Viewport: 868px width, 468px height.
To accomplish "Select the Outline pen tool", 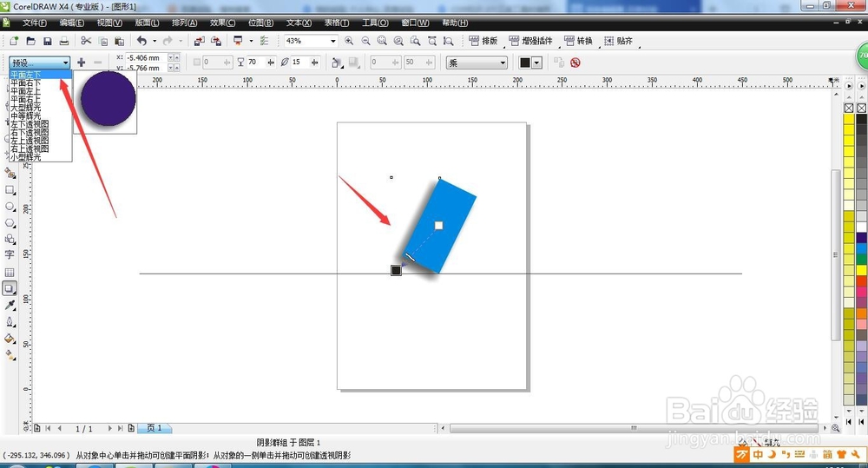I will (10, 322).
